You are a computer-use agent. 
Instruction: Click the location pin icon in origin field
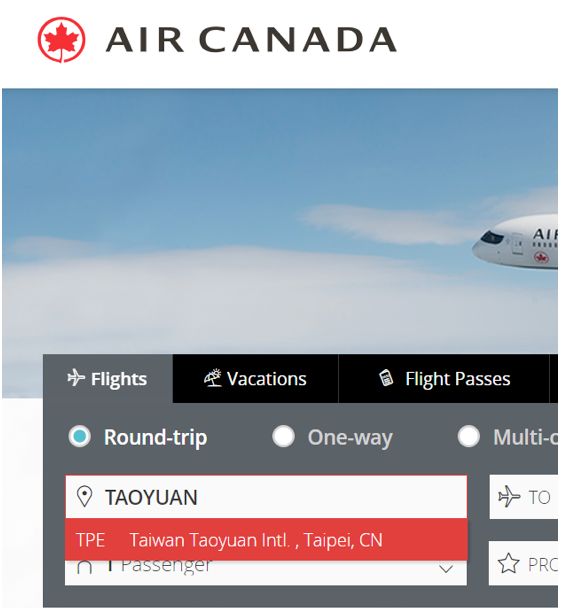coord(84,497)
